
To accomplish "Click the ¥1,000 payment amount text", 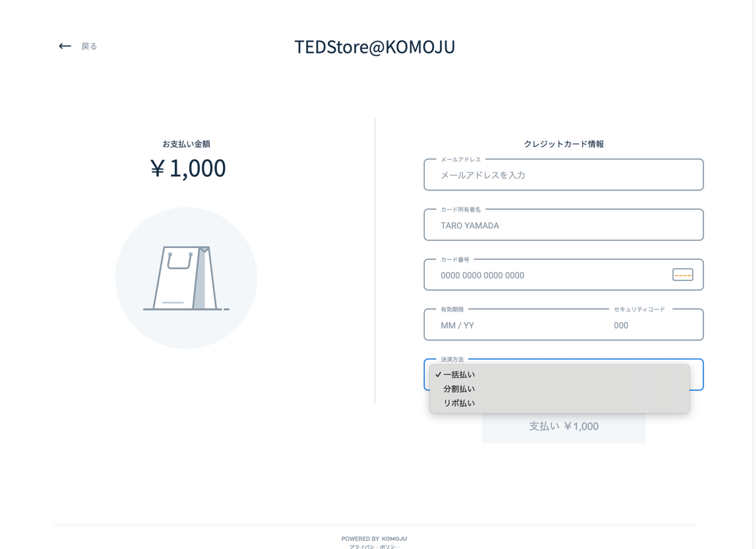I will pyautogui.click(x=188, y=168).
